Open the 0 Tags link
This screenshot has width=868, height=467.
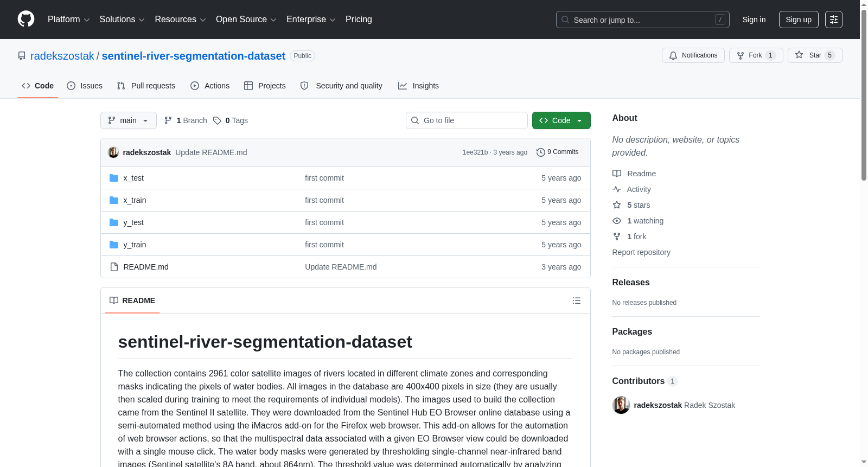coord(231,120)
